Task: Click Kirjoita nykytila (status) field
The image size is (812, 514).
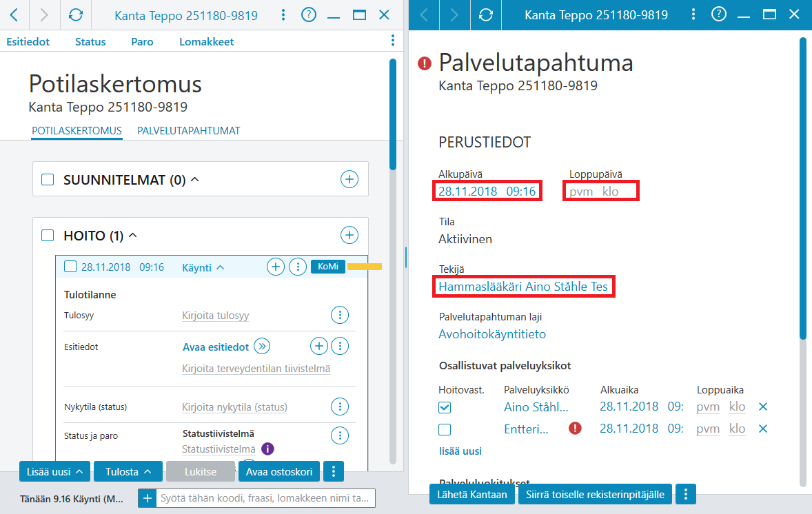Action: tap(234, 407)
